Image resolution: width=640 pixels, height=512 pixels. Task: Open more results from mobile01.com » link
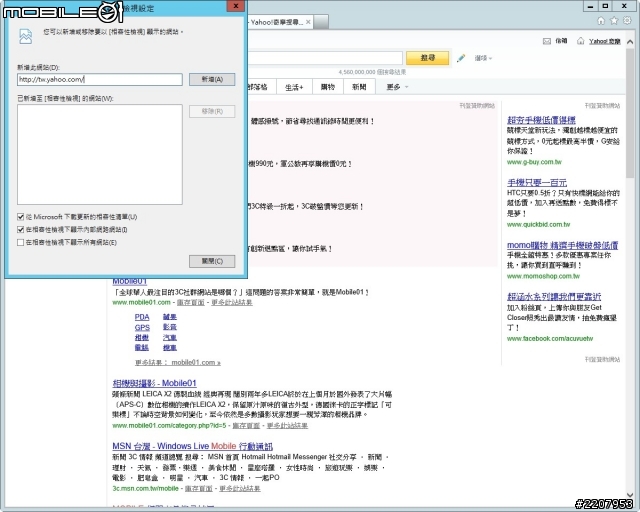pyautogui.click(x=178, y=363)
